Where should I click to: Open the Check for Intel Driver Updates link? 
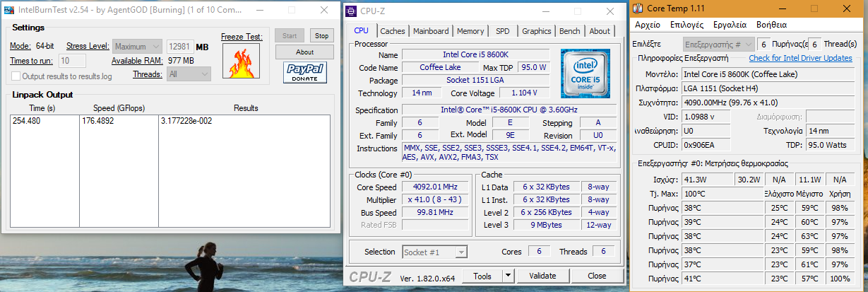coord(800,58)
